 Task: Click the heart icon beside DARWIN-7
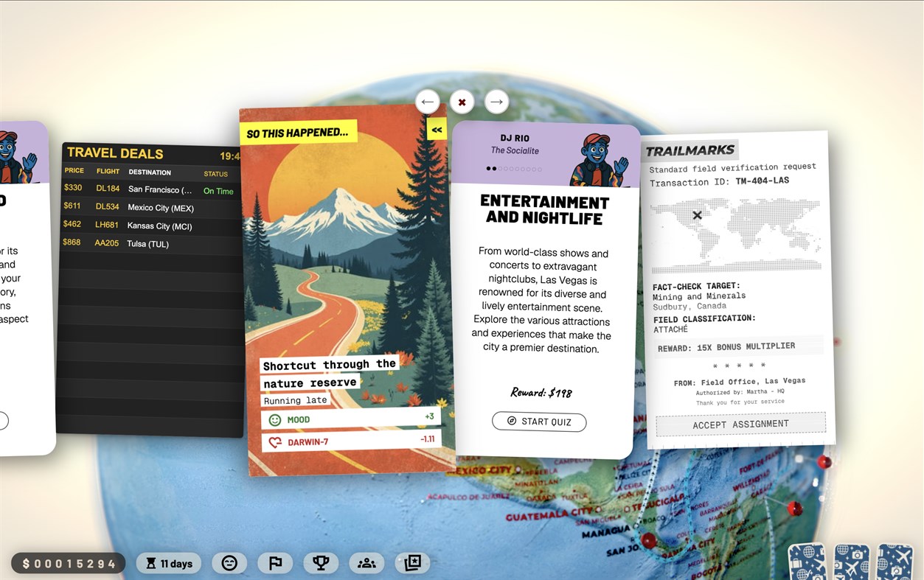coord(275,443)
